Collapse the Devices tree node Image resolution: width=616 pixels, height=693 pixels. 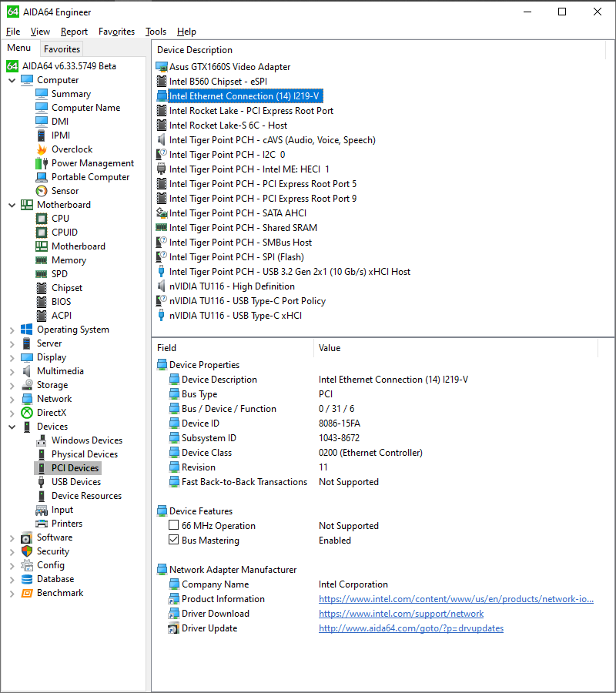coord(12,427)
